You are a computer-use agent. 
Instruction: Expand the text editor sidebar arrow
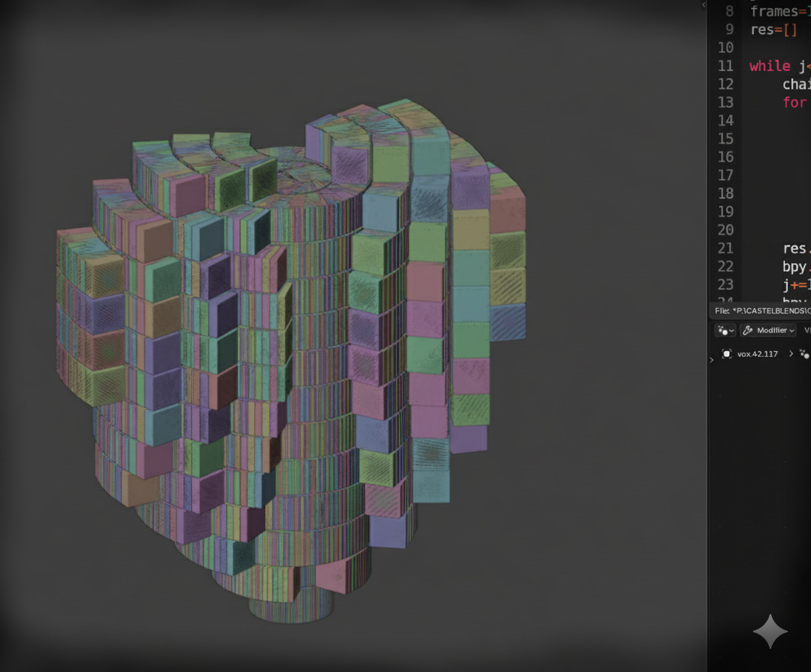tap(703, 5)
